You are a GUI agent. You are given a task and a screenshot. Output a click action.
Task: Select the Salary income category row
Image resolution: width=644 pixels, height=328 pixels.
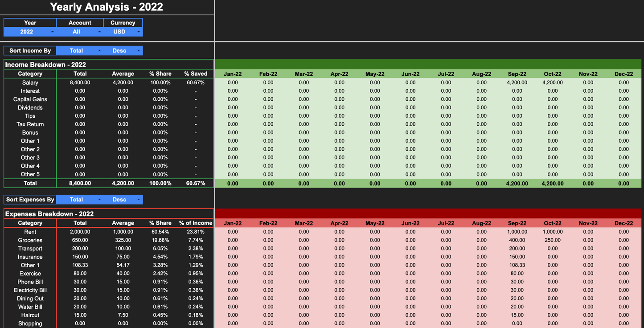click(30, 82)
